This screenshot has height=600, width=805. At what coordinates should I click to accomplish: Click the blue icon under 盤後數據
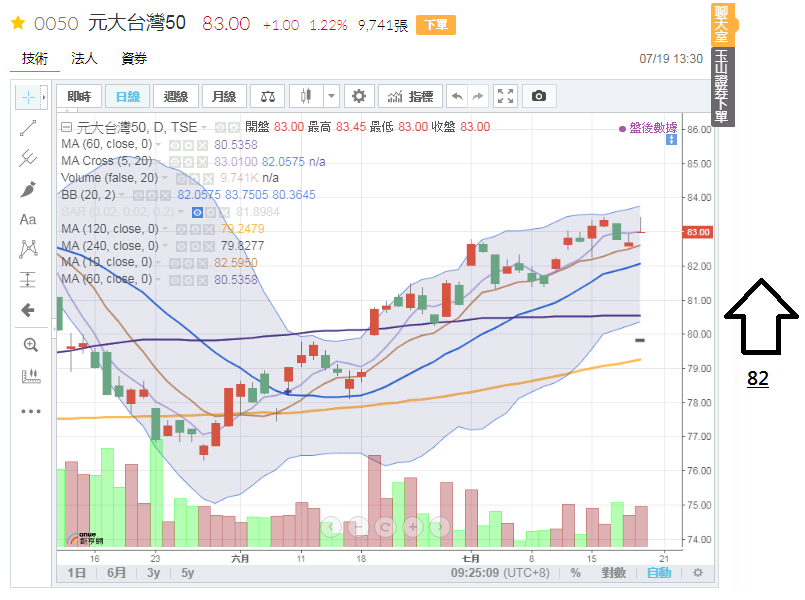coord(671,140)
